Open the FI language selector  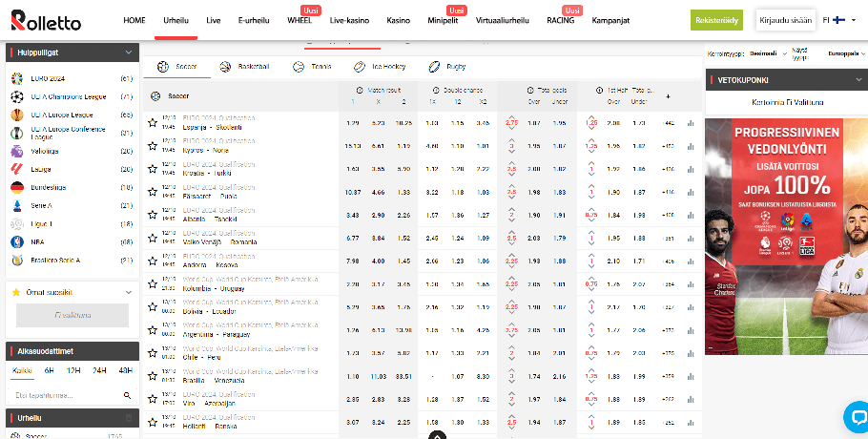838,20
